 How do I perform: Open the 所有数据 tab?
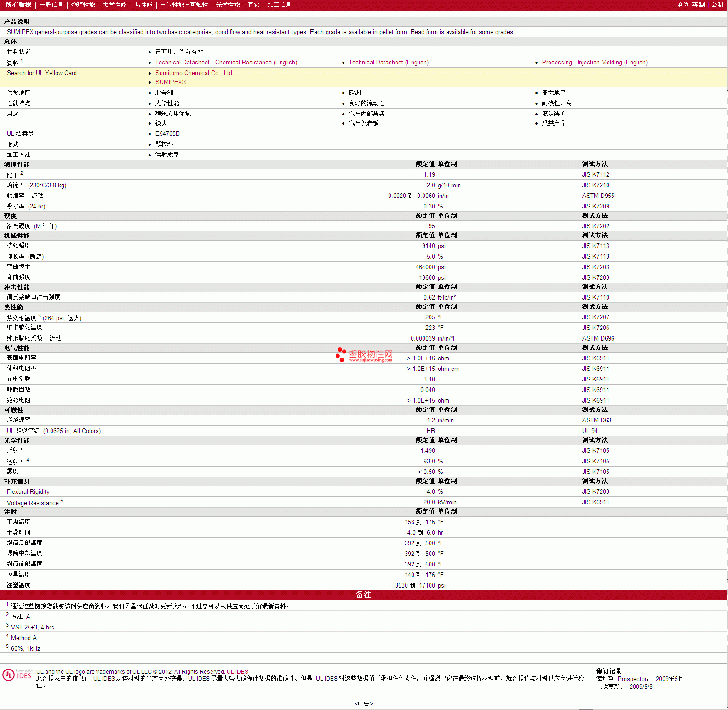point(18,5)
